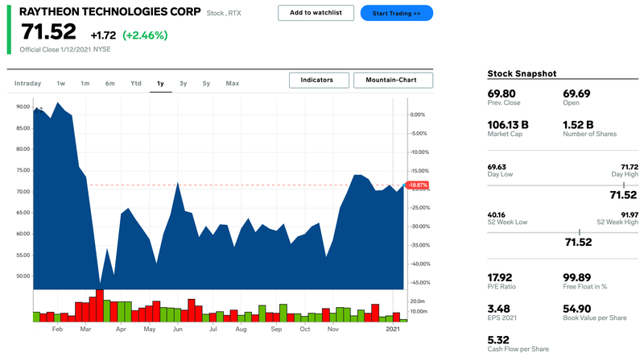
Task: Click the Feb label on chart axis
Action: (57, 329)
